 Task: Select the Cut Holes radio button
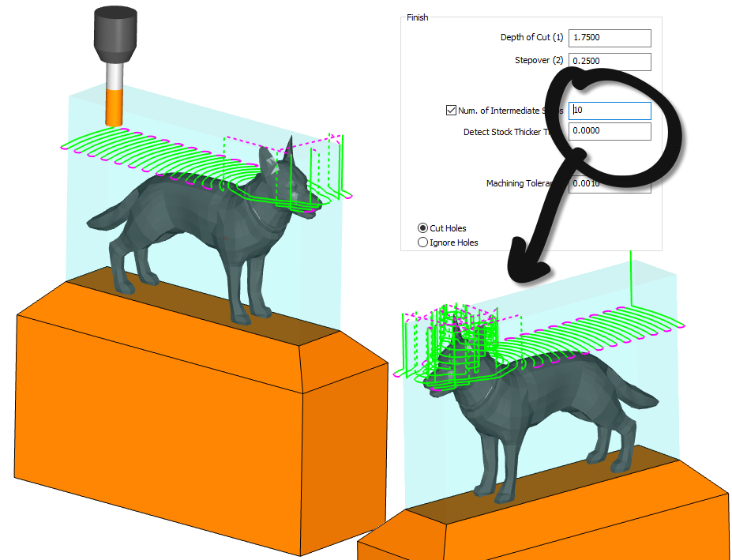[x=422, y=228]
